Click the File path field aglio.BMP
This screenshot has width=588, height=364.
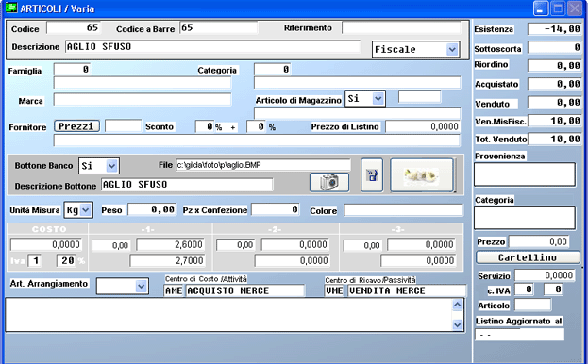(x=263, y=165)
